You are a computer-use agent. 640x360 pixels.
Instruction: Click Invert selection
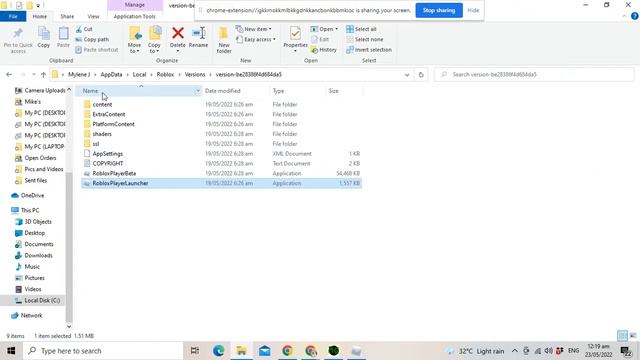tap(369, 50)
